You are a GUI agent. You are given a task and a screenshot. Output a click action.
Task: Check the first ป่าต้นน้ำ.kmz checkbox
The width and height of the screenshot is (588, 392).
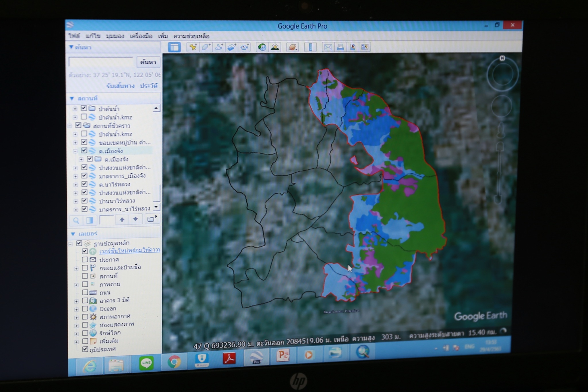[x=84, y=117]
